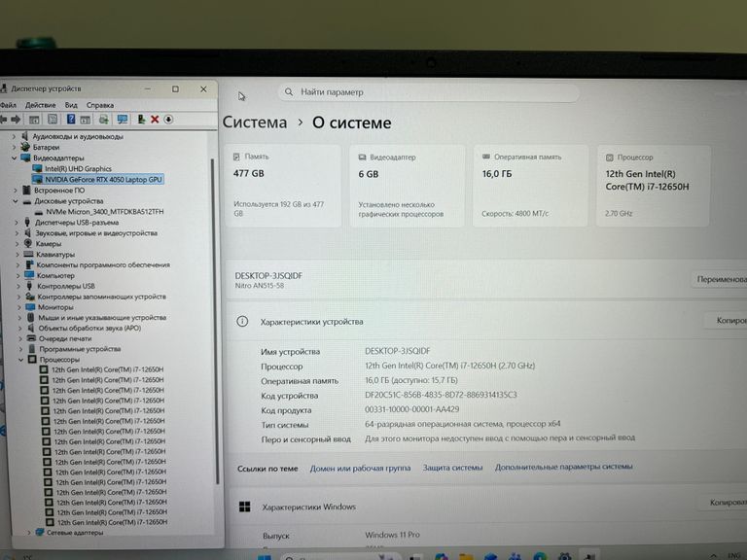This screenshot has height=560, width=747.
Task: Select Программные устройства category
Action: [80, 349]
